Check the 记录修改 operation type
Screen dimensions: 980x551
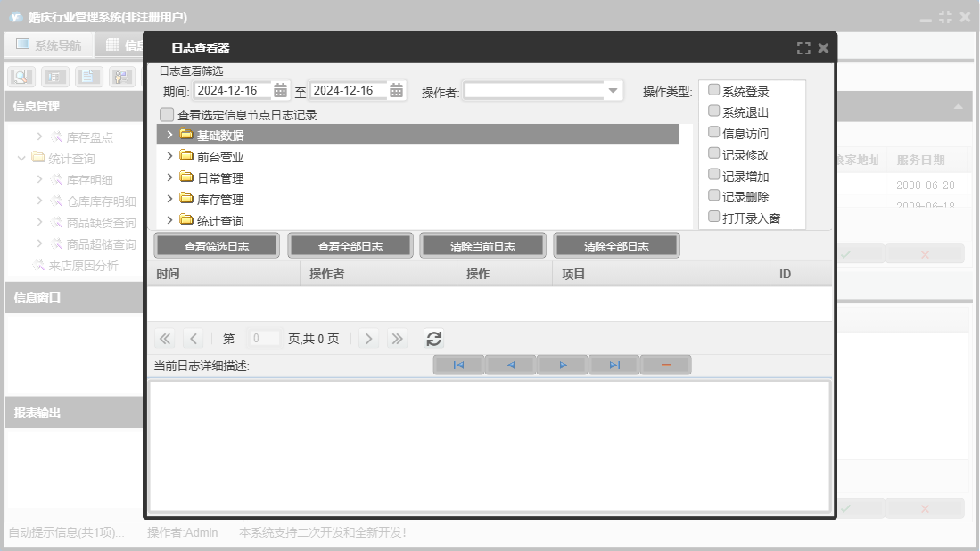pyautogui.click(x=713, y=153)
